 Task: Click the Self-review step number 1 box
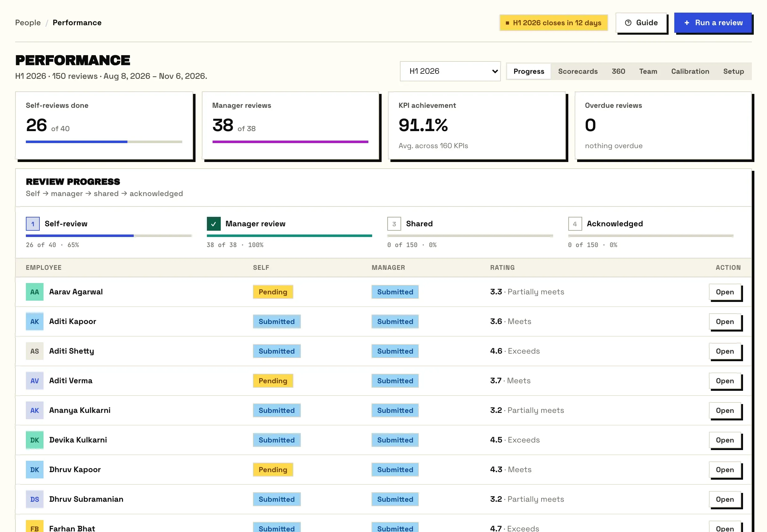point(33,224)
